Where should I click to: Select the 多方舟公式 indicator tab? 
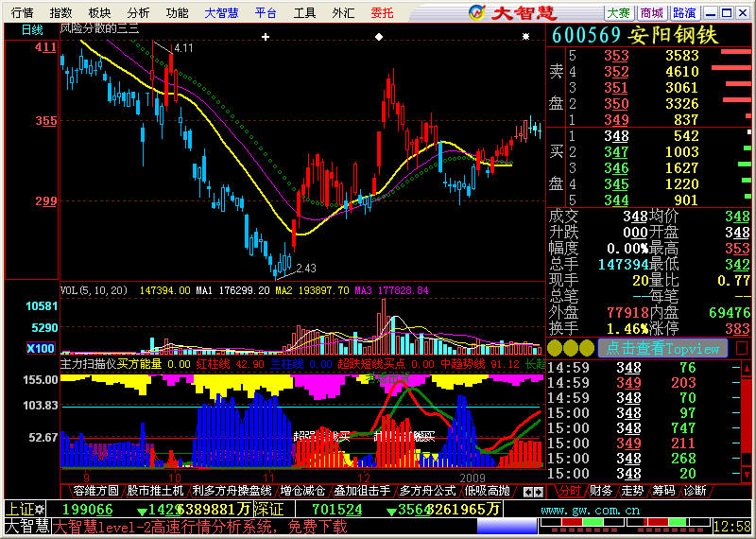click(428, 491)
